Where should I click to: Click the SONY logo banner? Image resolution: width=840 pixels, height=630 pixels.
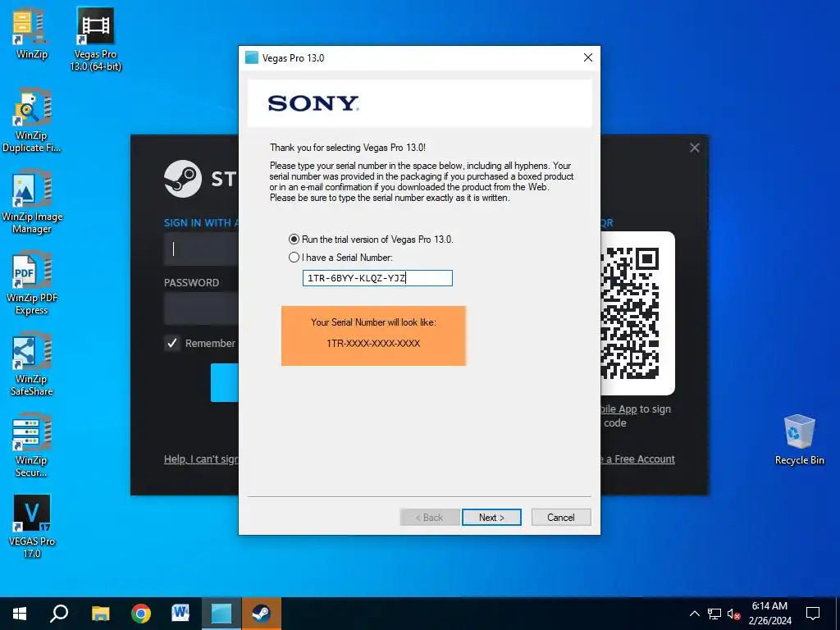point(420,103)
